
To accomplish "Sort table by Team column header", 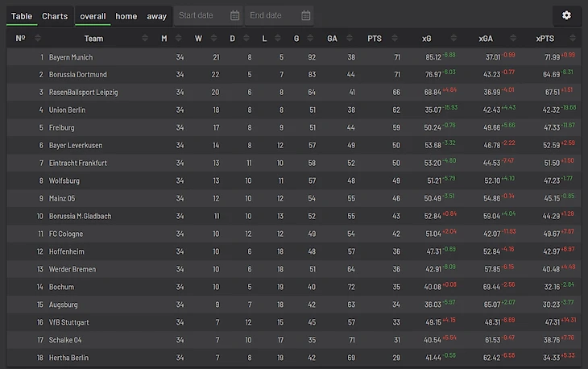I will point(93,38).
